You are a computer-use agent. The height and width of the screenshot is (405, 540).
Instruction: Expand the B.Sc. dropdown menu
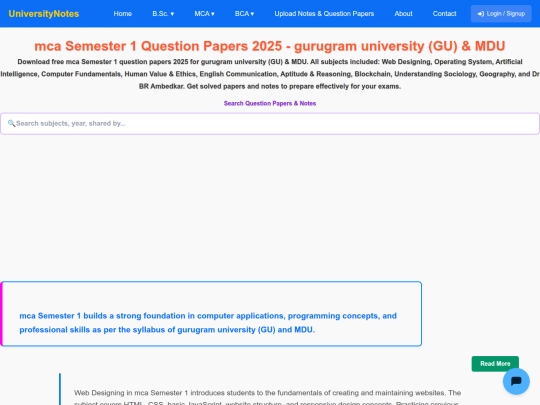tap(163, 14)
